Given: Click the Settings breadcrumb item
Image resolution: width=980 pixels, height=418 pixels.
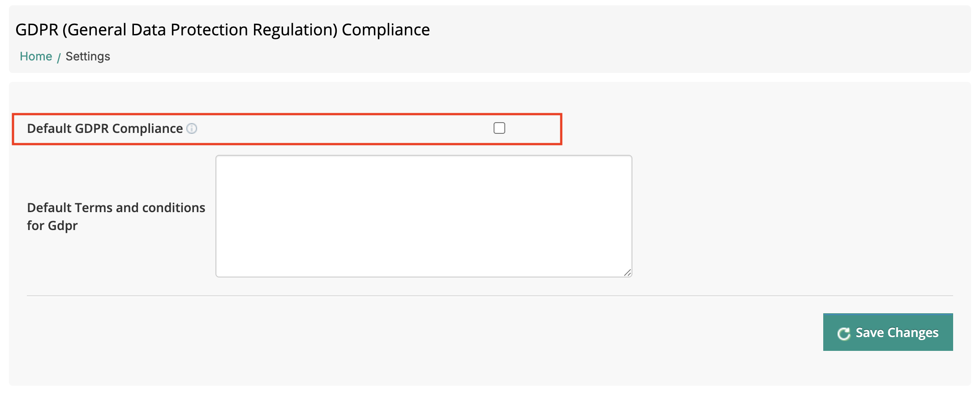Looking at the screenshot, I should [x=88, y=57].
